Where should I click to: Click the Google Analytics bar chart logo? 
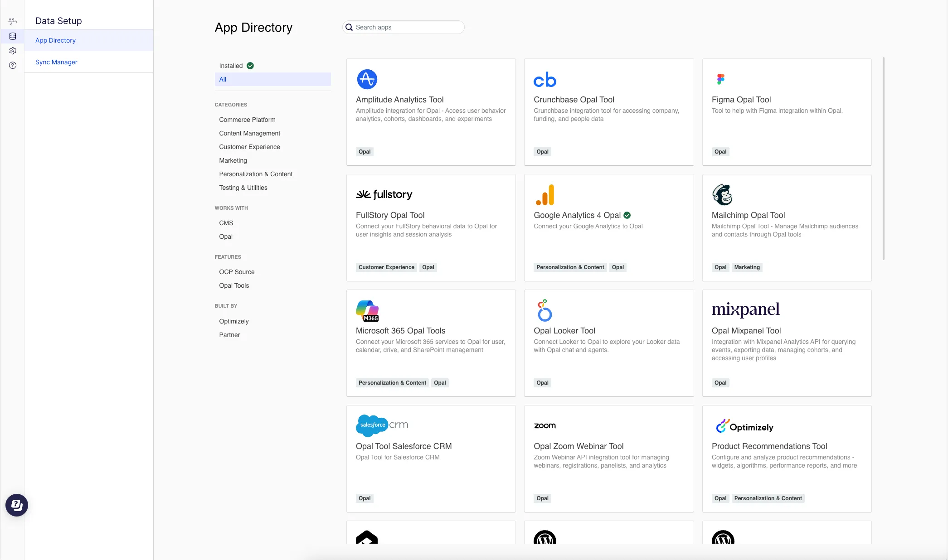click(x=545, y=195)
